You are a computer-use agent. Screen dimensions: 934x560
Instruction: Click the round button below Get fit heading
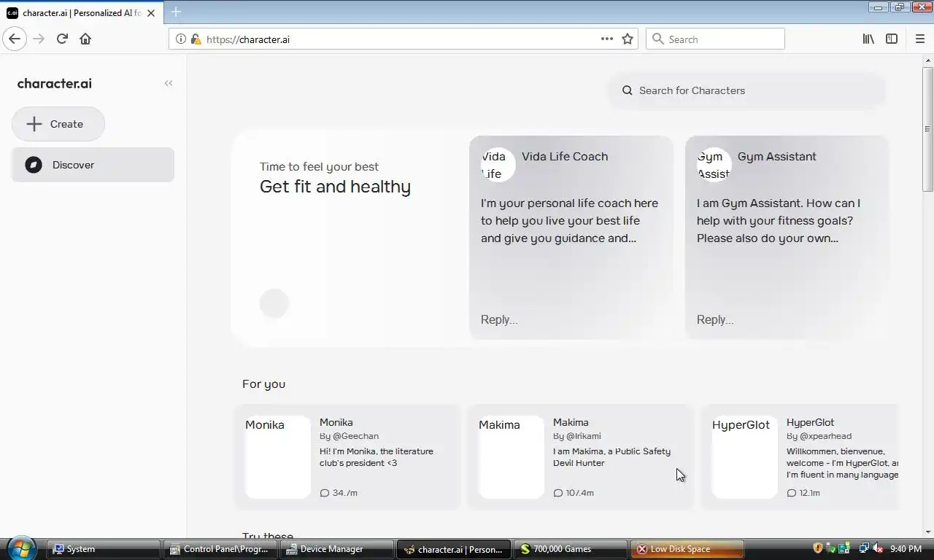point(274,303)
